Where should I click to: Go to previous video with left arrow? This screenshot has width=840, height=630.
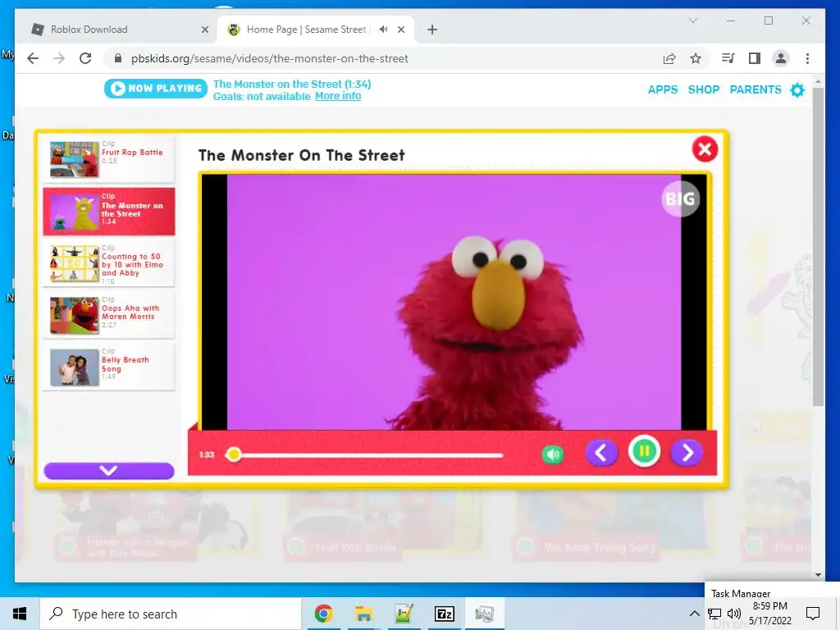pos(601,453)
